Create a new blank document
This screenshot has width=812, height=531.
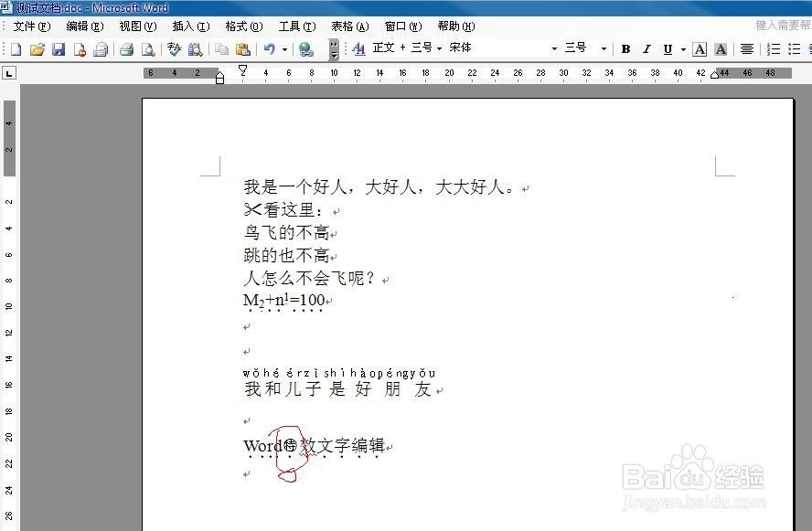pyautogui.click(x=15, y=49)
